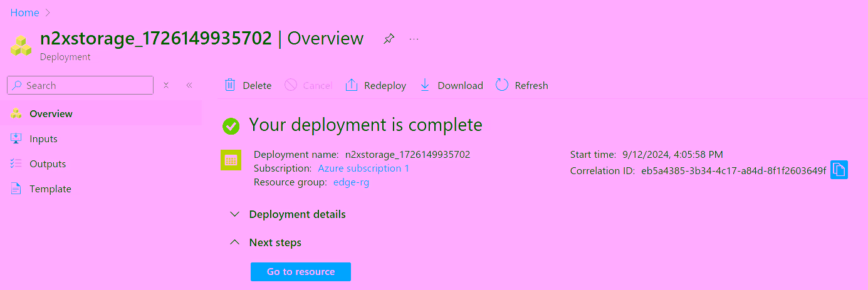Open the Template menu item
The width and height of the screenshot is (868, 290).
pyautogui.click(x=102, y=189)
